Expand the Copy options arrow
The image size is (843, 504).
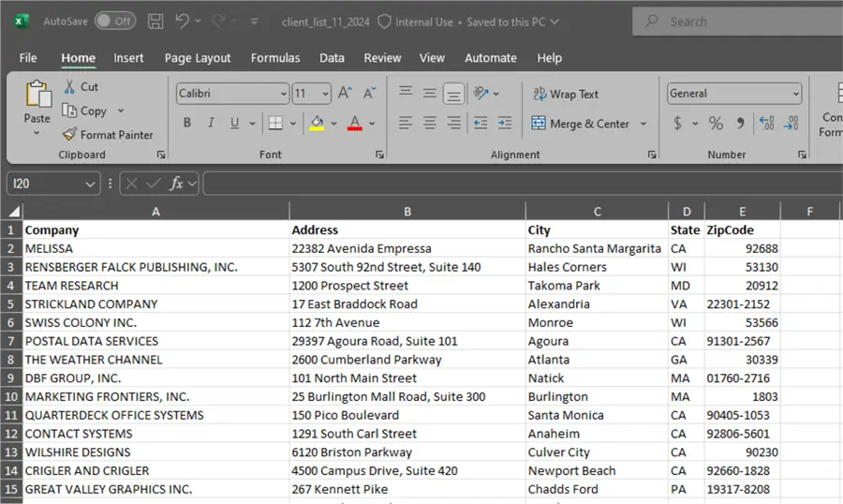[121, 111]
